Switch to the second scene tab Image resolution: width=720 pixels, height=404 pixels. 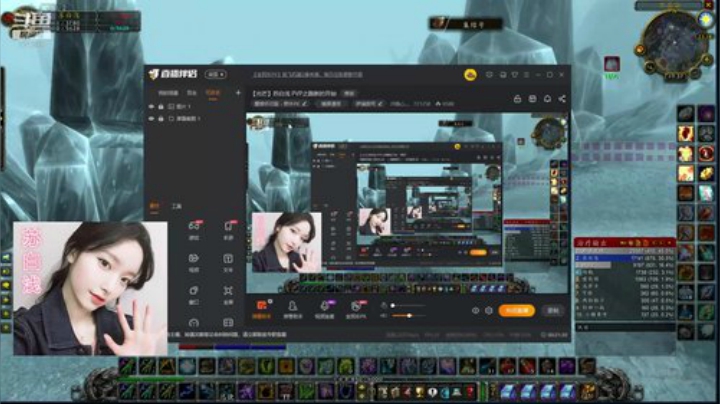pyautogui.click(x=192, y=93)
